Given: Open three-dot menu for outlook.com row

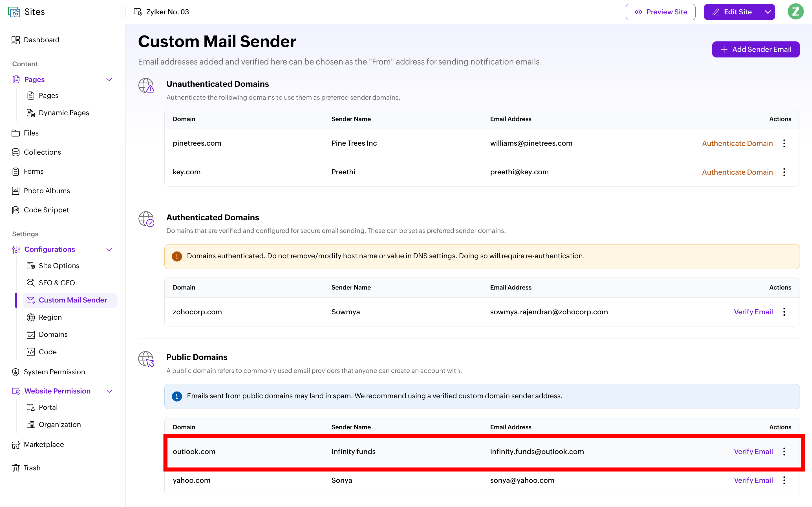Looking at the screenshot, I should coord(784,452).
